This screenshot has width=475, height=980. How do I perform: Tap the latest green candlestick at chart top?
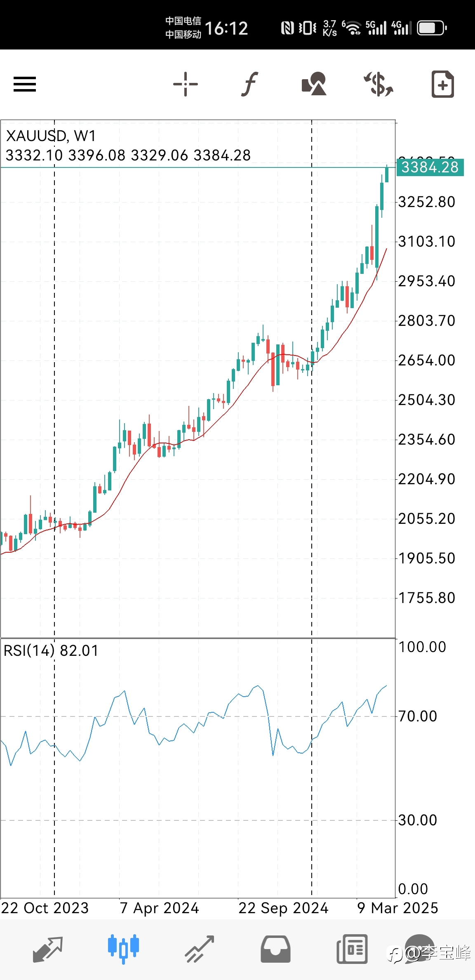tap(387, 173)
